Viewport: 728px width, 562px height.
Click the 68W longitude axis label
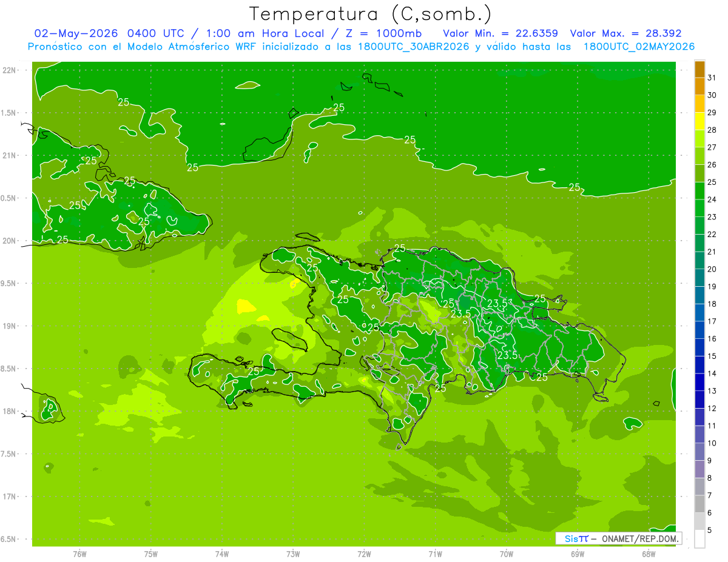[x=648, y=554]
